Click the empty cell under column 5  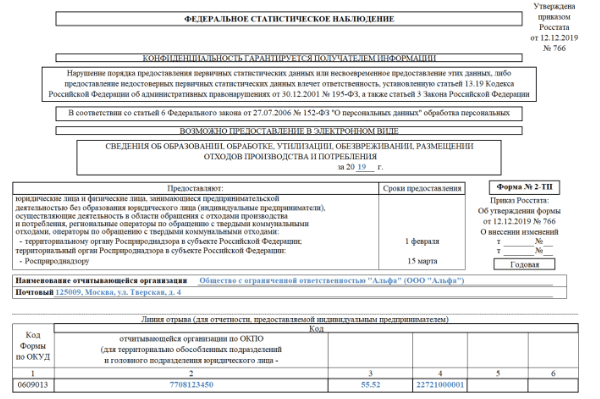click(x=498, y=385)
